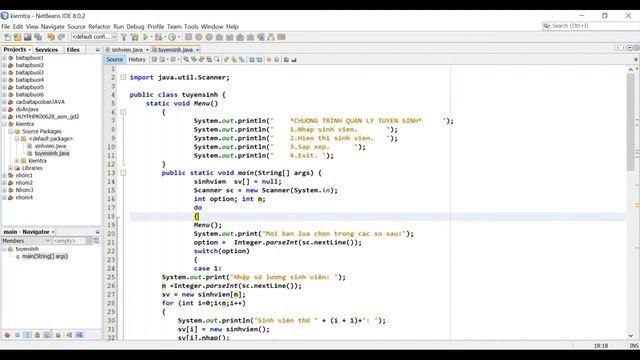Switch to the Files tab
The width and height of the screenshot is (640, 360).
pyautogui.click(x=73, y=49)
